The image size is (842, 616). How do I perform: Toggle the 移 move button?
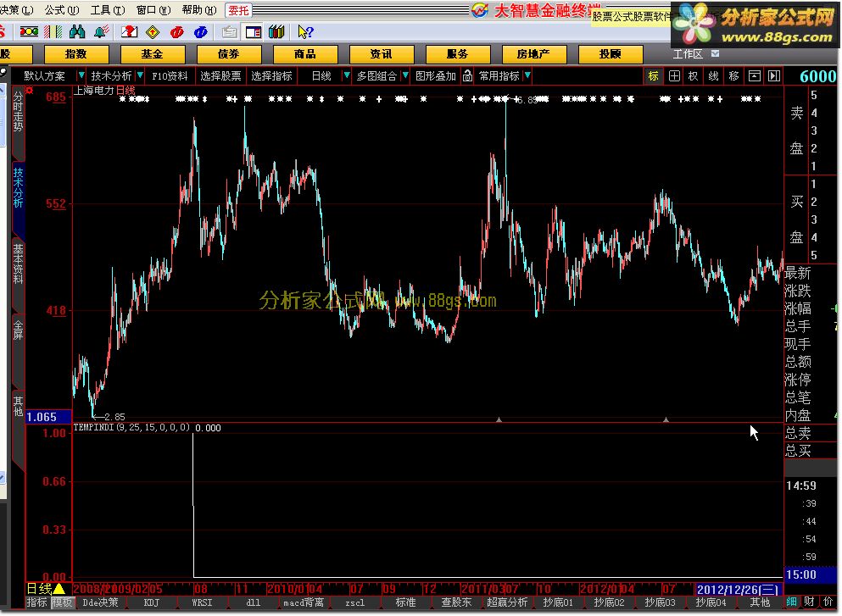(734, 76)
